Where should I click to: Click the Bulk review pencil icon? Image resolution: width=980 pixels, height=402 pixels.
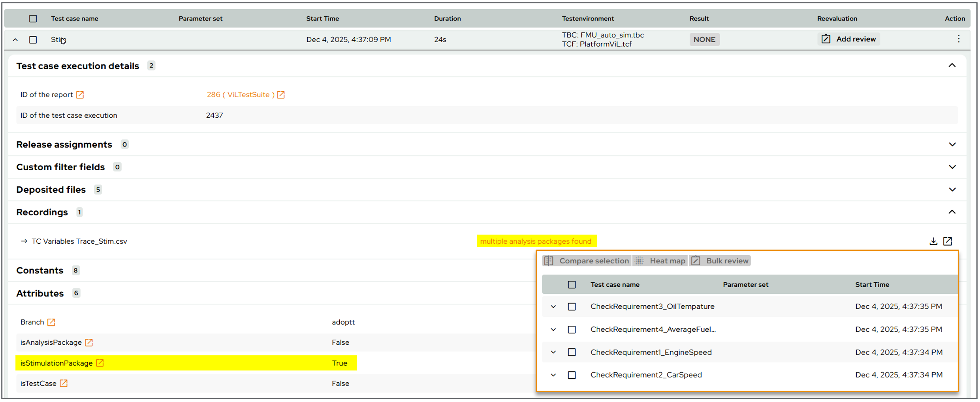(696, 261)
